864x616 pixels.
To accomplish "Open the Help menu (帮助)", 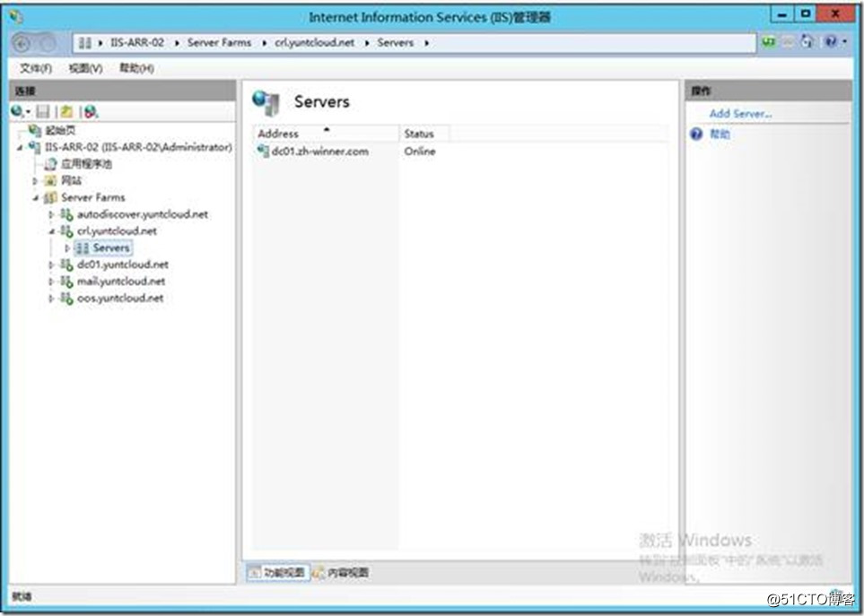I will click(x=136, y=68).
